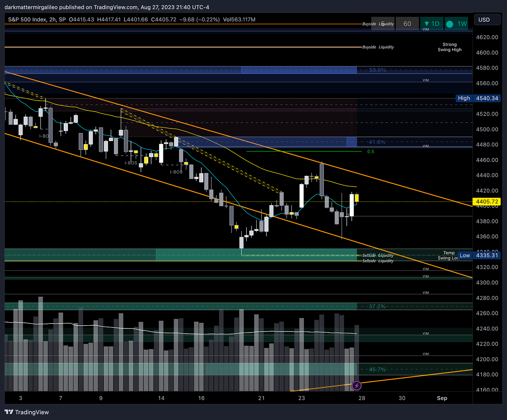This screenshot has width=507, height=420.
Task: Click 4580.00 on the price axis
Action: 487,68
